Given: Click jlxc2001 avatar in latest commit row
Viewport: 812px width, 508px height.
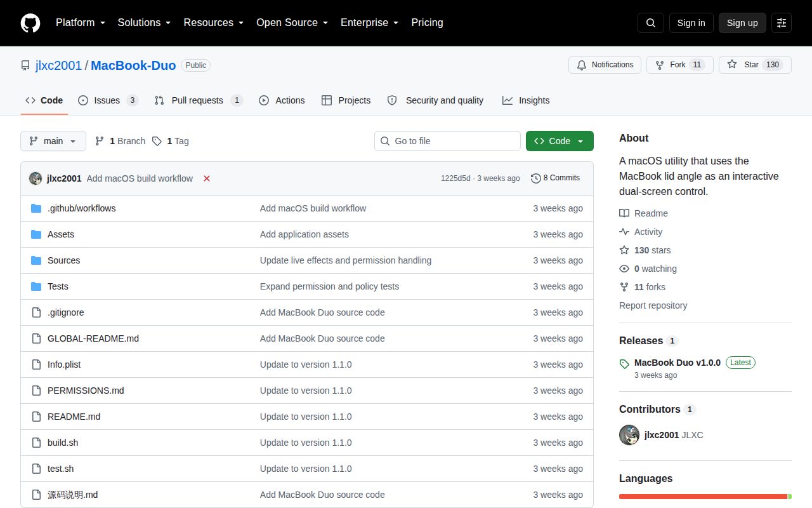Looking at the screenshot, I should click(36, 178).
